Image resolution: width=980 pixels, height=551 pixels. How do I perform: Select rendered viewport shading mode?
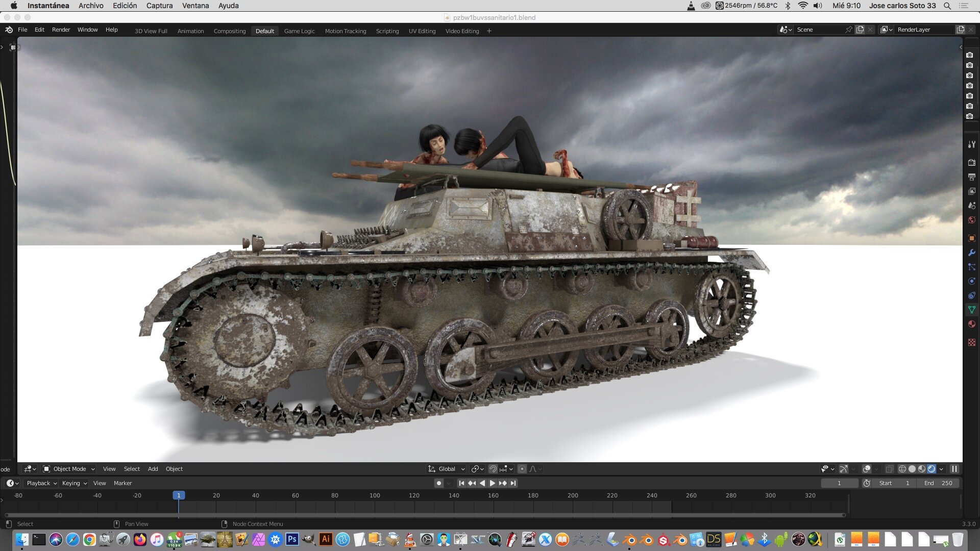(x=932, y=469)
